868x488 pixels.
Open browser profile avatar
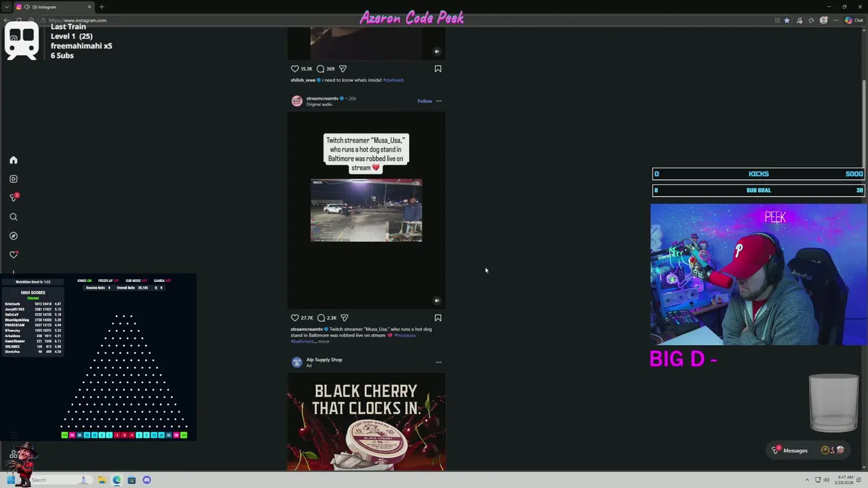coord(824,20)
